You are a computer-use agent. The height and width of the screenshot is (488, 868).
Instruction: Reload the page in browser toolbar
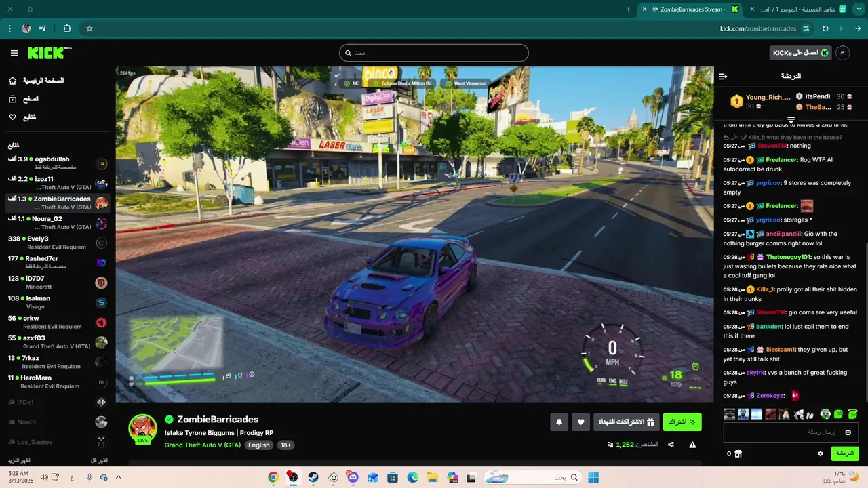825,28
